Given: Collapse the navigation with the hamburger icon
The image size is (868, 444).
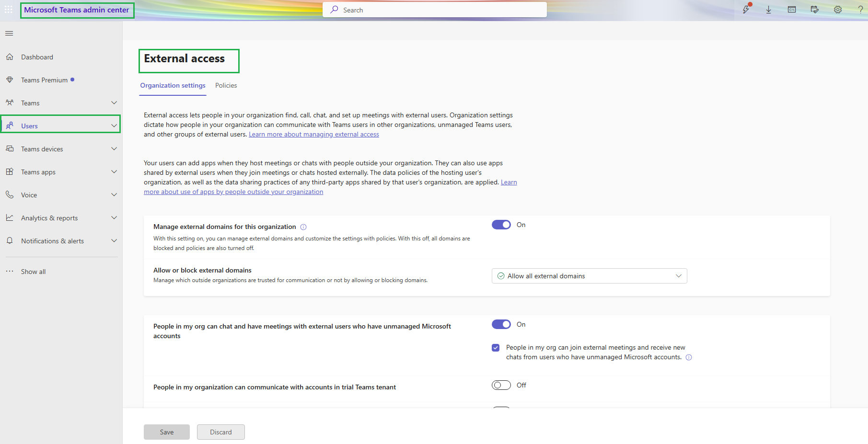Looking at the screenshot, I should coord(9,33).
